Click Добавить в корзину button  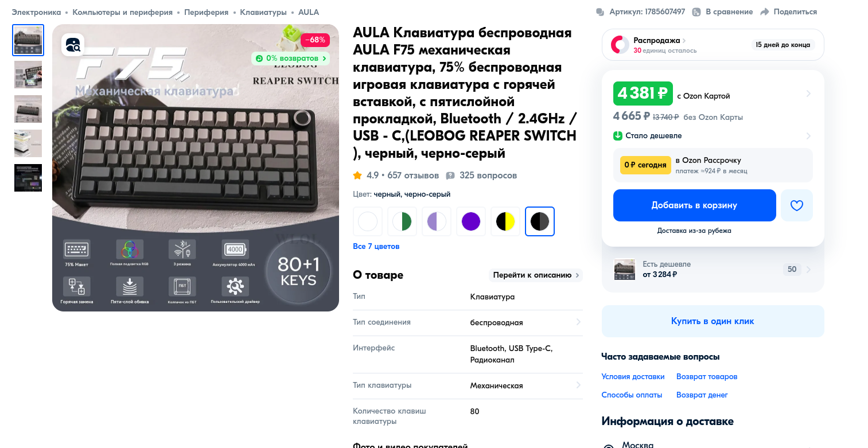(694, 205)
